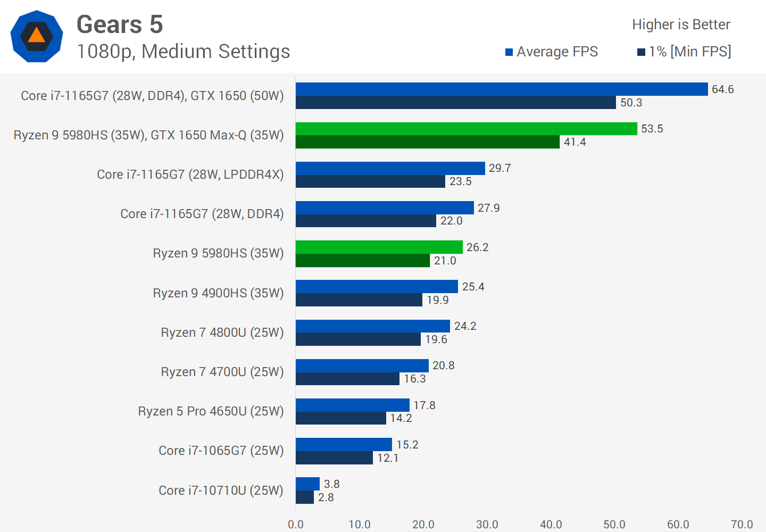This screenshot has width=766, height=532.
Task: Click the Core i7-1065G7 (25W) label
Action: tap(221, 451)
